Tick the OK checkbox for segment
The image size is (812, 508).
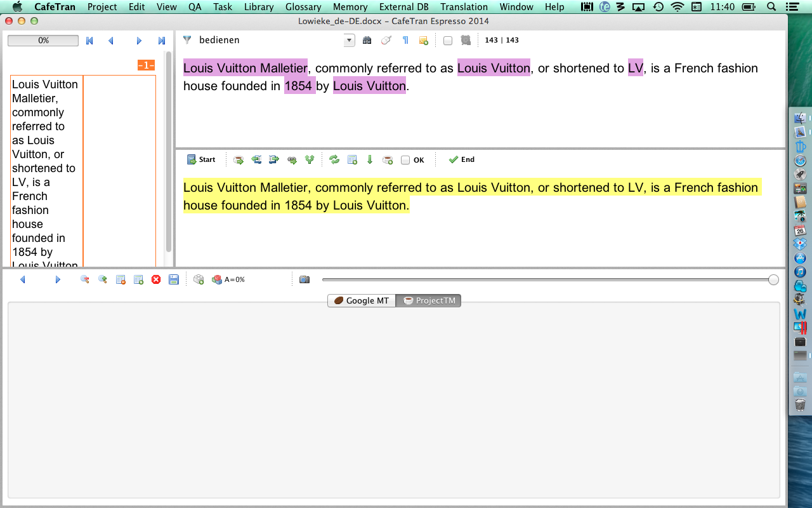(x=405, y=160)
